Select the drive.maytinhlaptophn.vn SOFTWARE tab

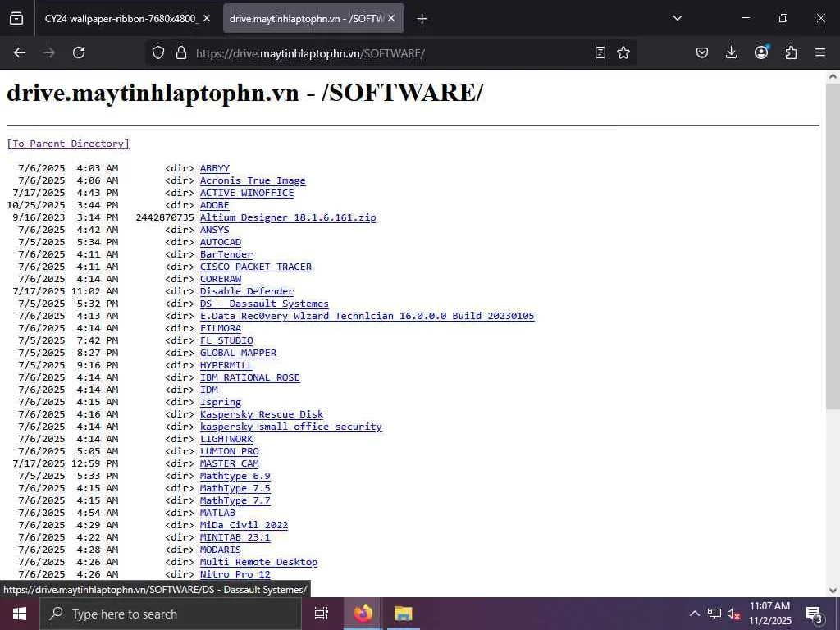[307, 18]
